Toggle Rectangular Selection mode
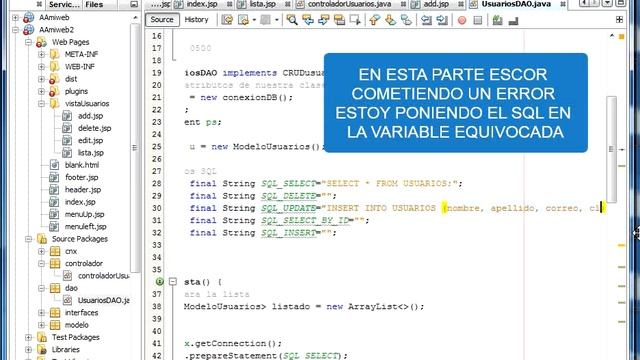Image resolution: width=640 pixels, height=360 pixels. pos(355,20)
